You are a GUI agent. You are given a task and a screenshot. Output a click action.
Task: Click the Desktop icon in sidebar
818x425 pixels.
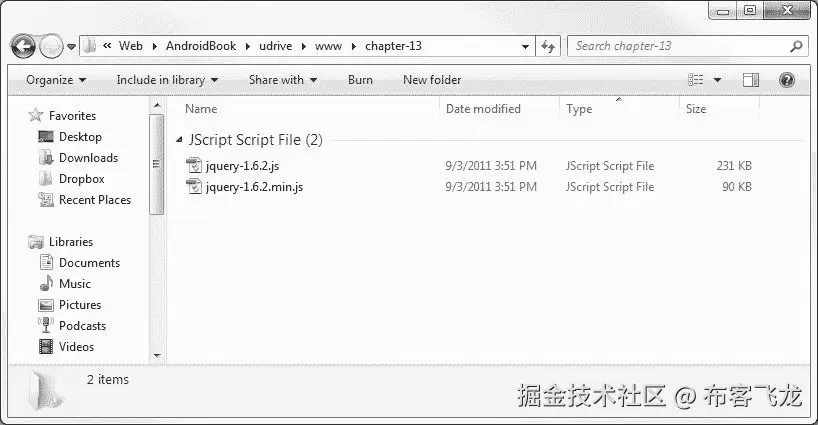click(x=46, y=137)
